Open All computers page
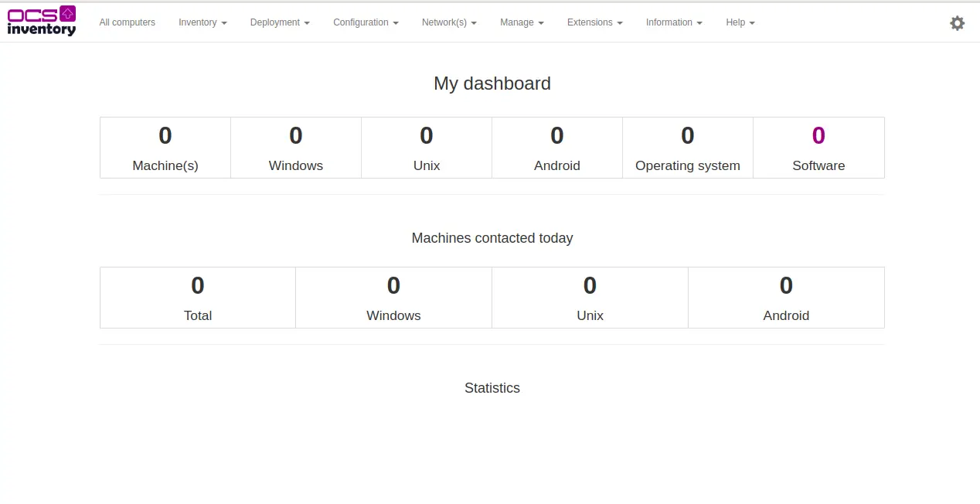Screen dimensions: 980x504 point(128,22)
